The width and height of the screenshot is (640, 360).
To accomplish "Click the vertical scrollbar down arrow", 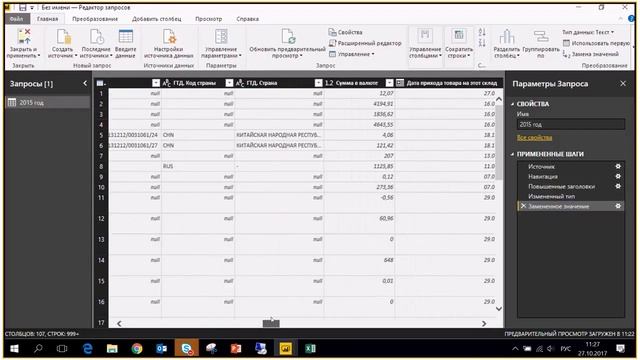I will pos(499,309).
